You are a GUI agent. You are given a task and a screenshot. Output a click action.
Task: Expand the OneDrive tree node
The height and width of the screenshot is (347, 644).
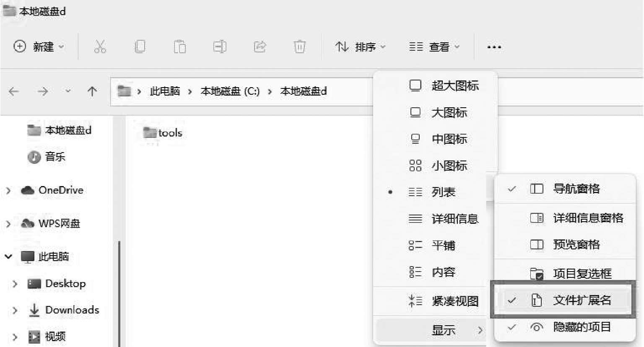point(8,191)
